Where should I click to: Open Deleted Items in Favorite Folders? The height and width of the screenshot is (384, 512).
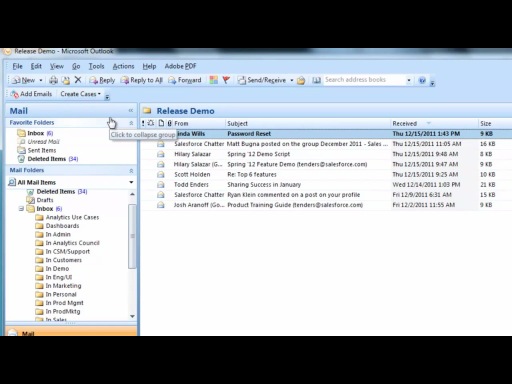point(48,159)
